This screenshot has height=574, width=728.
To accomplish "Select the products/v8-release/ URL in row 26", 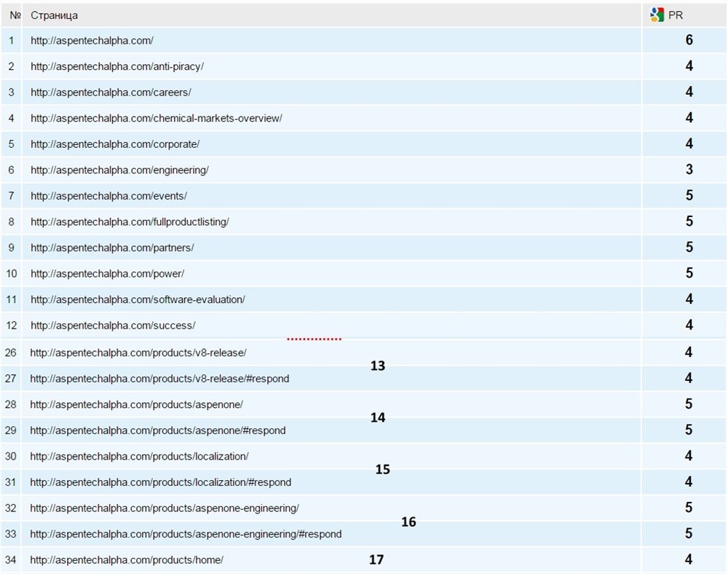I will click(138, 353).
